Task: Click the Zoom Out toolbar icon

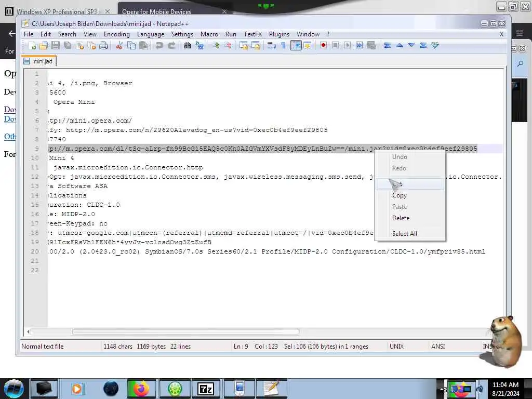Action: click(228, 46)
